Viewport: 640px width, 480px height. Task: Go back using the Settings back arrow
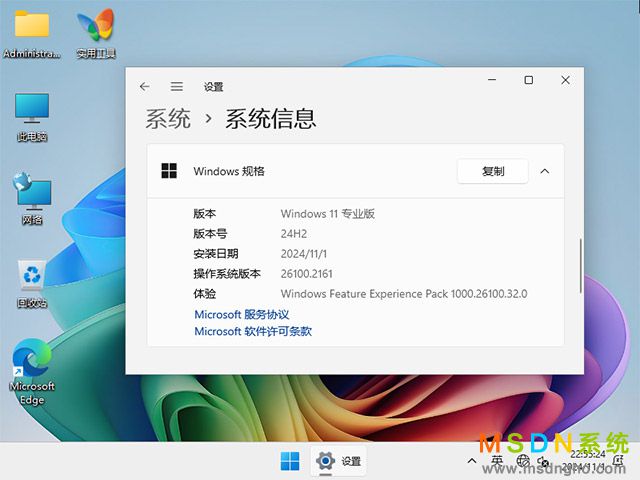144,87
